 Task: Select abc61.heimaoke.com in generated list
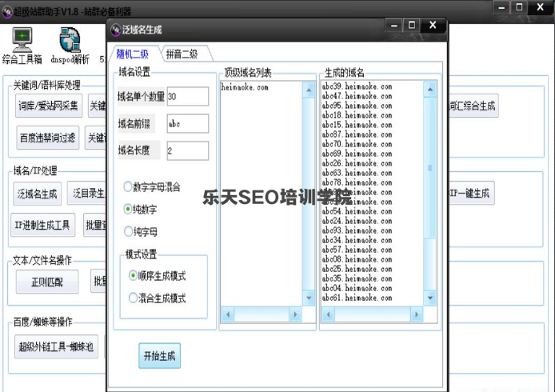pos(357,298)
